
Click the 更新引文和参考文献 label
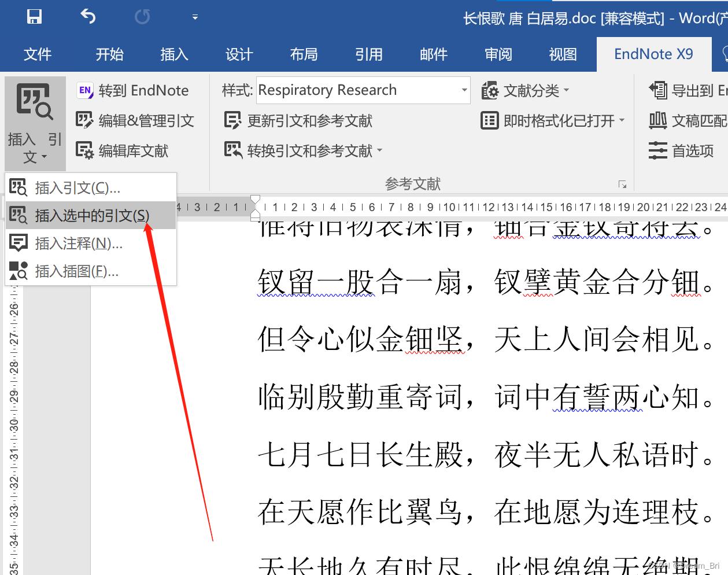(x=310, y=121)
